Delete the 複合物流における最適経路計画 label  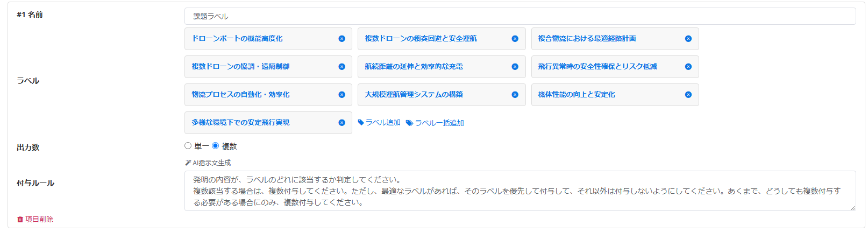tap(688, 39)
